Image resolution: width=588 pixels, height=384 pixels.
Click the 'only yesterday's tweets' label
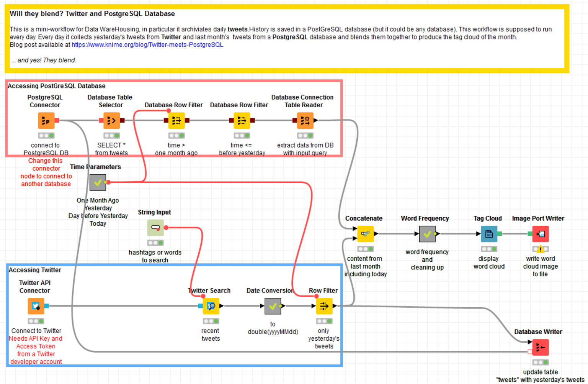point(324,338)
